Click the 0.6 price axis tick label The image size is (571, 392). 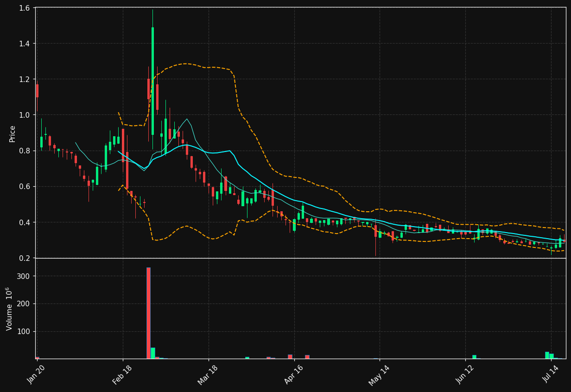(x=25, y=186)
